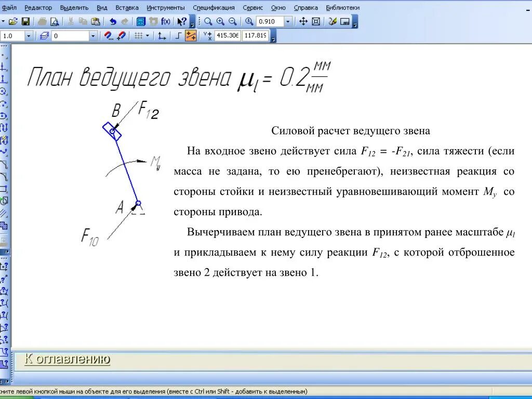Select the blue slider rectangle at point B
532x399 pixels.
tap(112, 131)
